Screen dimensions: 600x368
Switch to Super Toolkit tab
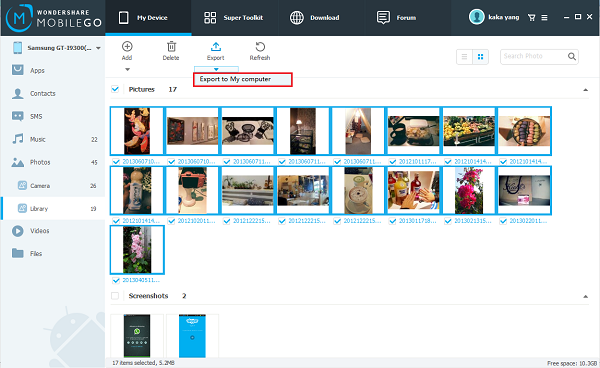[235, 18]
